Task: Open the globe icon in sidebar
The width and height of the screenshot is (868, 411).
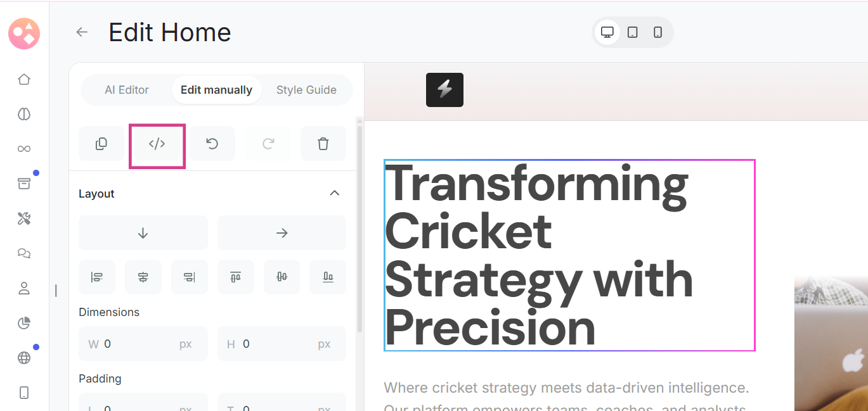Action: click(24, 358)
